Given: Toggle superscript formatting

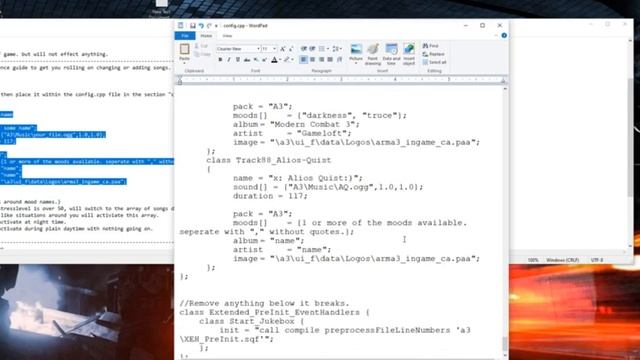Looking at the screenshot, I should [264, 60].
